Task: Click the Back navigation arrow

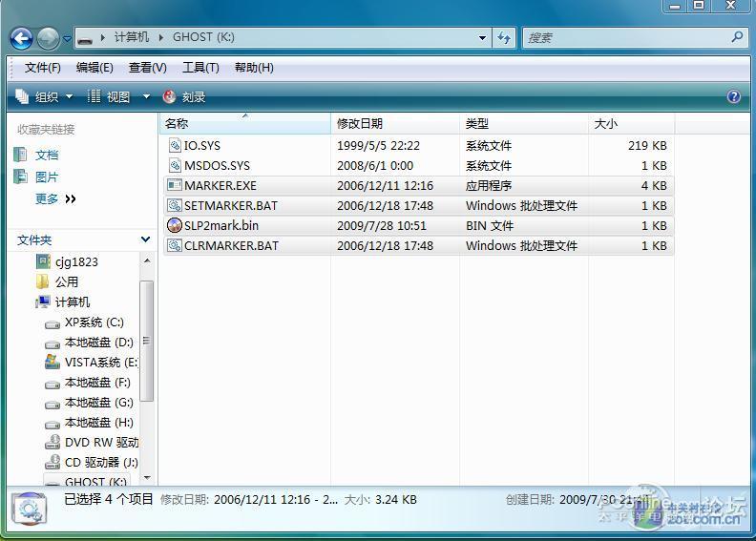Action: click(x=21, y=38)
